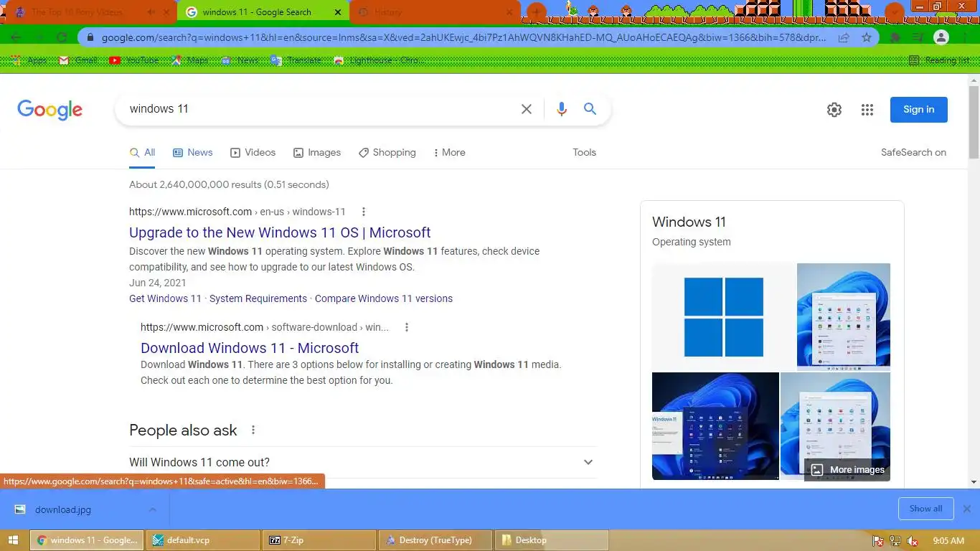Screen dimensions: 980x551
Task: Open Google quick settings gear
Action: (x=834, y=110)
